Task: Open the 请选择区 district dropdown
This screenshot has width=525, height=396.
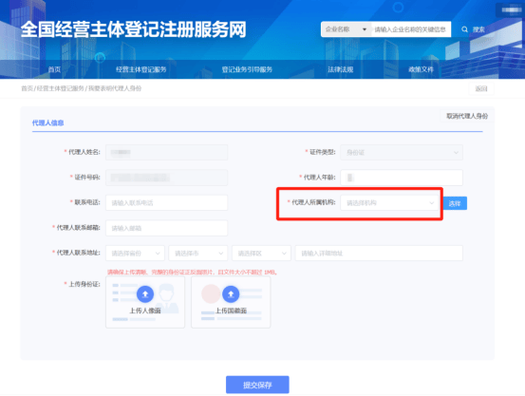Action: [261, 253]
